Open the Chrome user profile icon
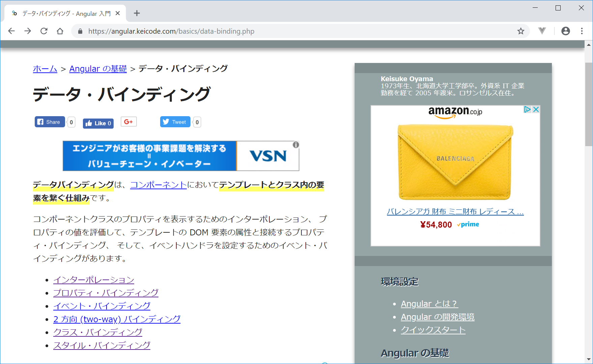 click(x=565, y=31)
